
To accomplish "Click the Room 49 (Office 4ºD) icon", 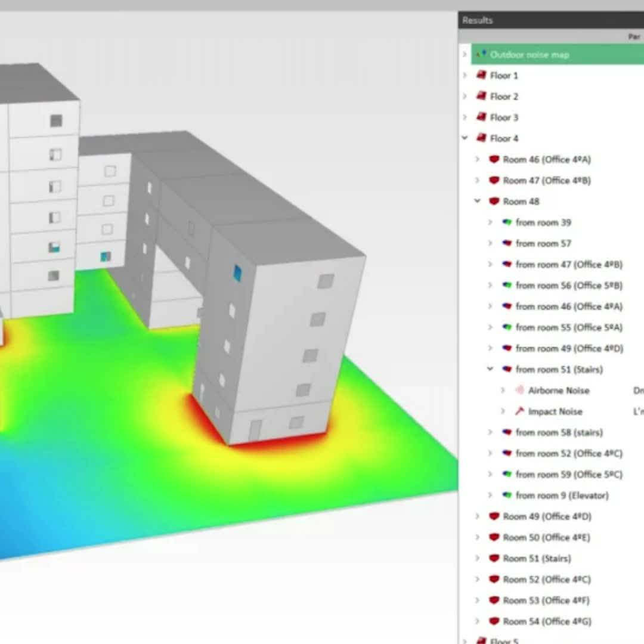I will coord(494,516).
